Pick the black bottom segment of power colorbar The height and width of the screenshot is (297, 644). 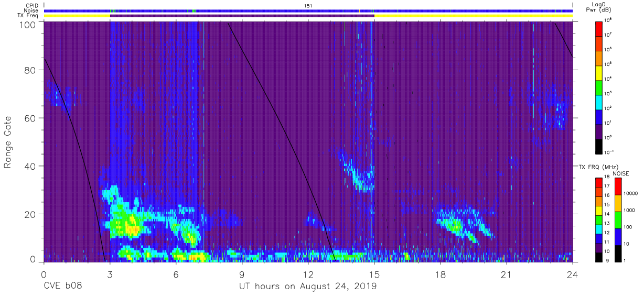point(599,146)
